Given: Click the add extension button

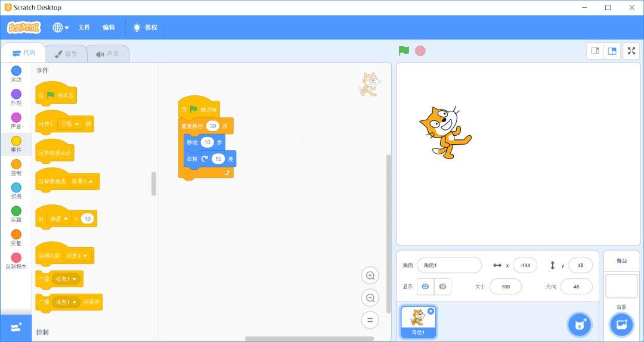Looking at the screenshot, I should 16,328.
